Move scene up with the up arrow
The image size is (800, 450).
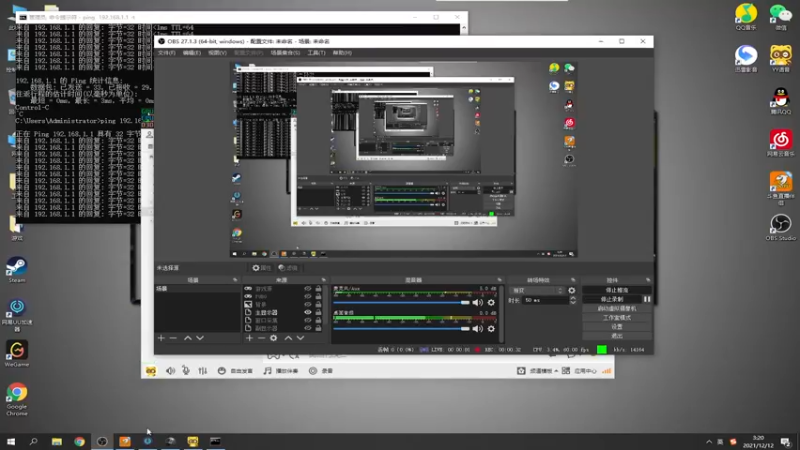click(188, 338)
